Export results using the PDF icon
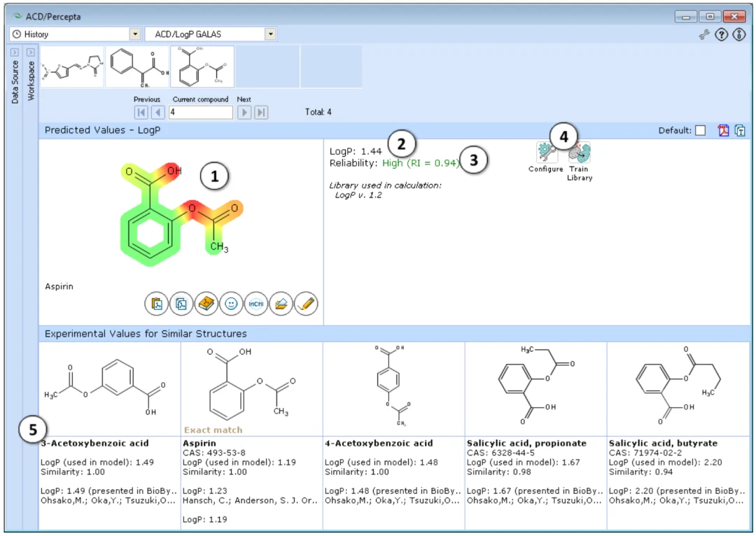 tap(723, 131)
